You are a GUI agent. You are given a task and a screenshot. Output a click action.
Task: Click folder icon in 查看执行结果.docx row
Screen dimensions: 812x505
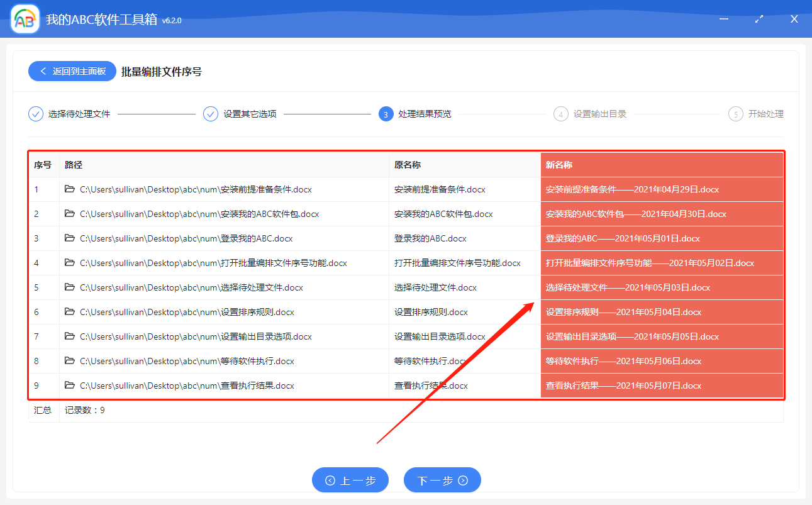pyautogui.click(x=70, y=386)
